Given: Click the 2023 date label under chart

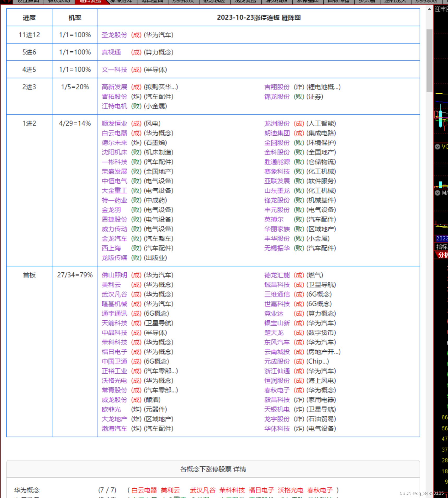Looking at the screenshot, I should point(442,238).
